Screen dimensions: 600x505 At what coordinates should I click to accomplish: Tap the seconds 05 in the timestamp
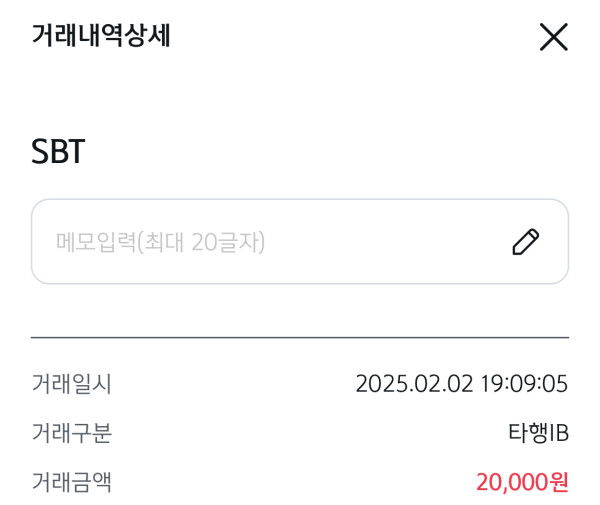[555, 384]
